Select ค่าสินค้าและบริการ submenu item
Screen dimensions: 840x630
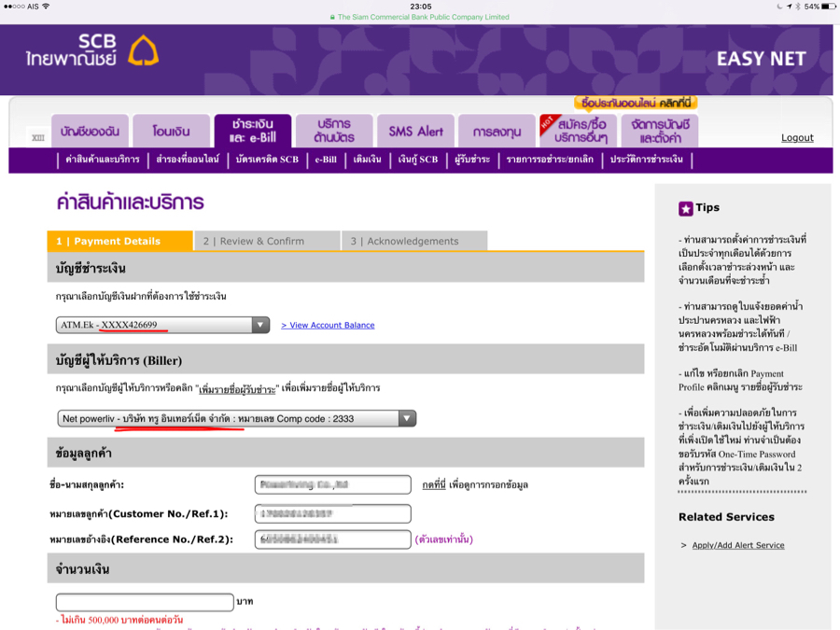tap(103, 159)
